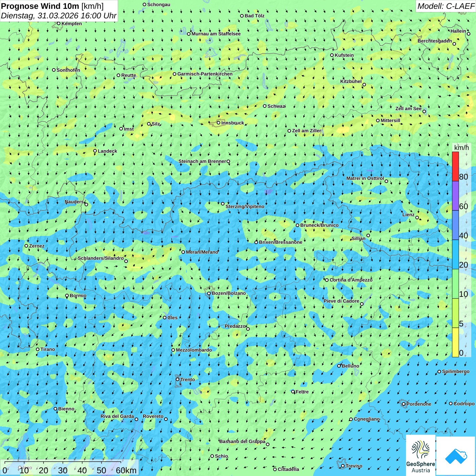Click the Bozen/Bolzano city marker
This screenshot has height=476, width=476.
pyautogui.click(x=209, y=293)
